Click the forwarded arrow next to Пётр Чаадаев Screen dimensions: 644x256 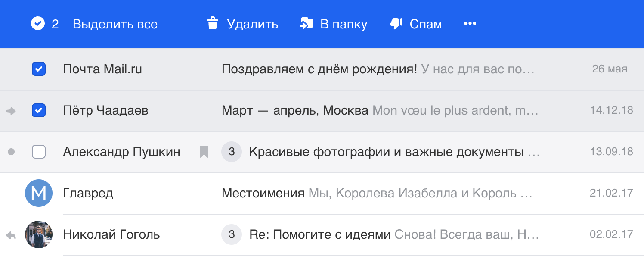point(11,111)
